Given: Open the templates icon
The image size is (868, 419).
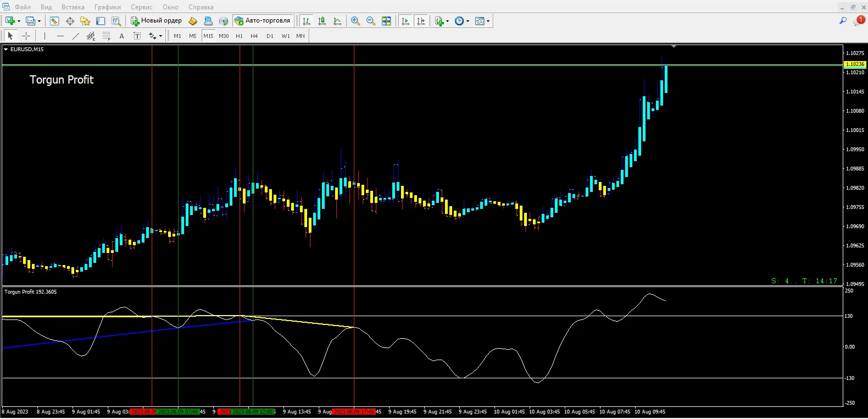Looking at the screenshot, I should point(480,21).
